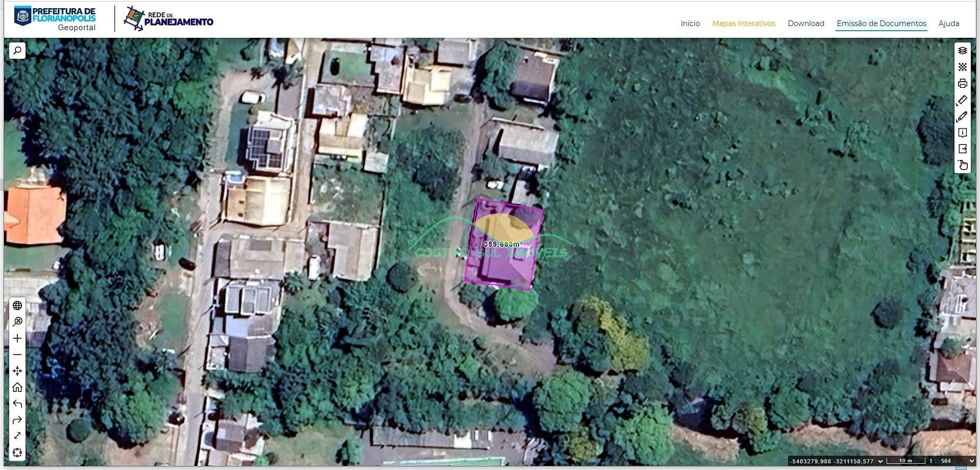Open the Mapas Interativos menu
This screenshot has height=470, width=980.
click(743, 24)
